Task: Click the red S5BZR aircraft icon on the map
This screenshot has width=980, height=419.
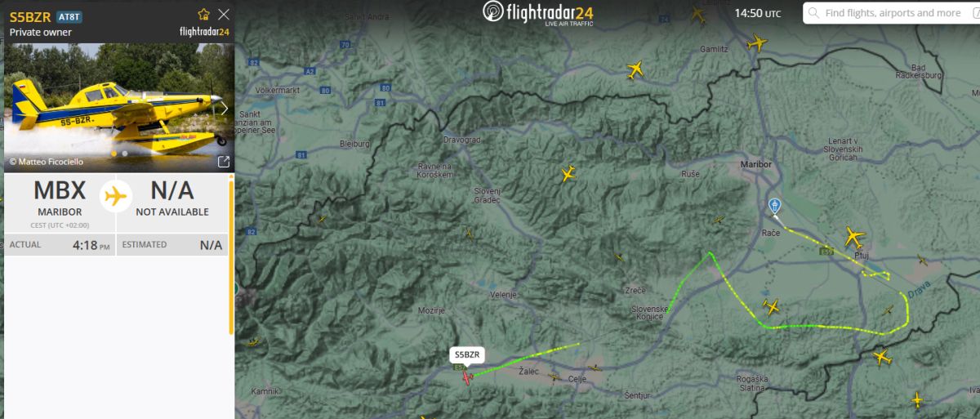Action: (466, 377)
